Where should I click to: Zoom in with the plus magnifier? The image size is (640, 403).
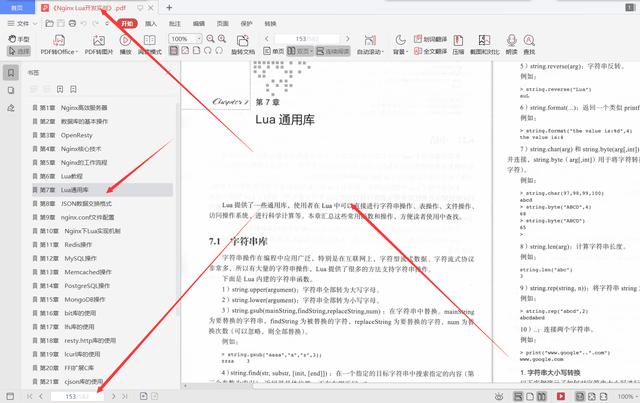coord(222,39)
